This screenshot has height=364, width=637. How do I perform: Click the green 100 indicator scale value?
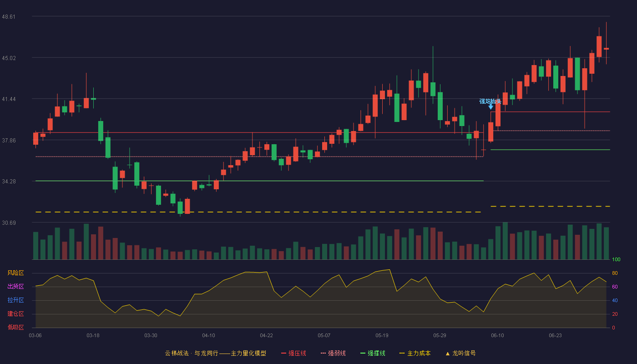(616, 259)
